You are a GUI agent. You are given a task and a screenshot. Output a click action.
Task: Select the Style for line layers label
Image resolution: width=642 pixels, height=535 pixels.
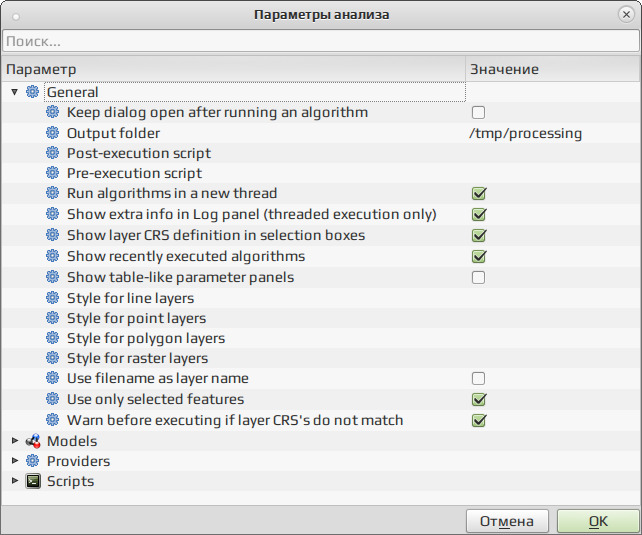(130, 298)
